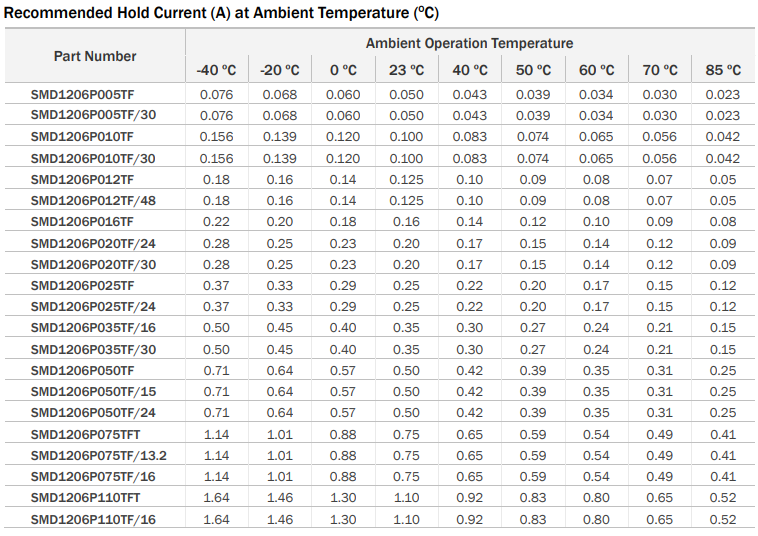Click part number SMD1206P016TF

click(82, 221)
